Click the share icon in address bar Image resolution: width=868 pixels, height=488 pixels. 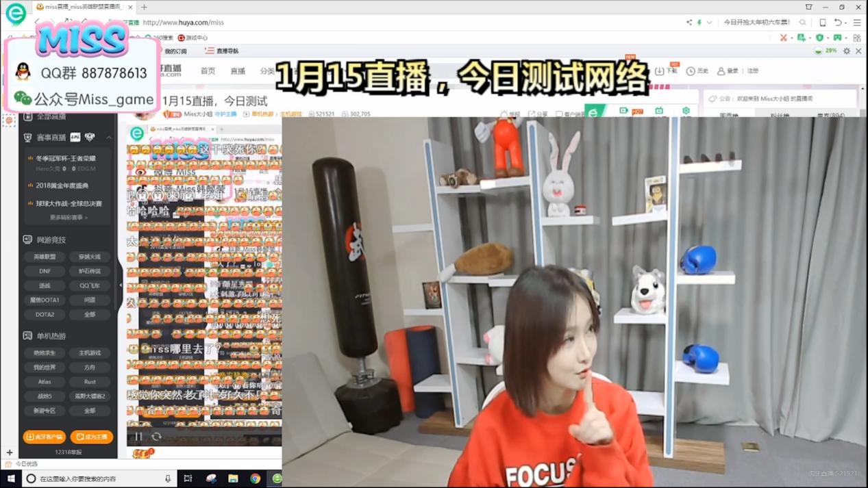(689, 23)
